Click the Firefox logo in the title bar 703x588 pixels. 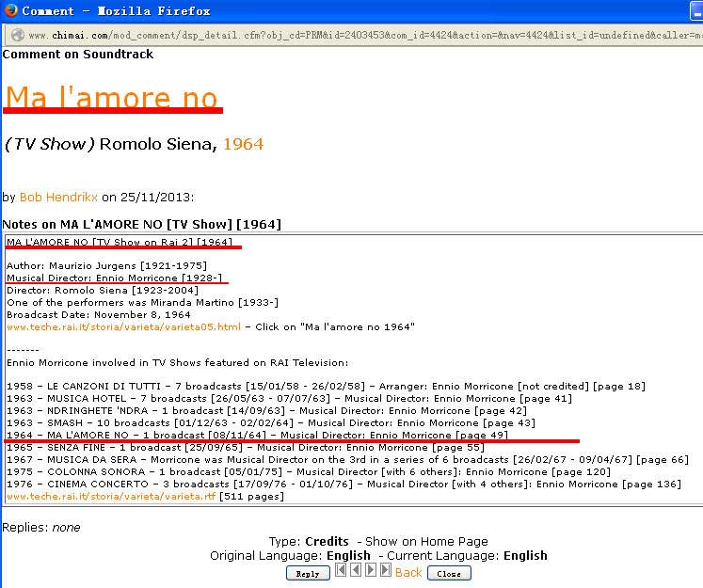click(9, 9)
